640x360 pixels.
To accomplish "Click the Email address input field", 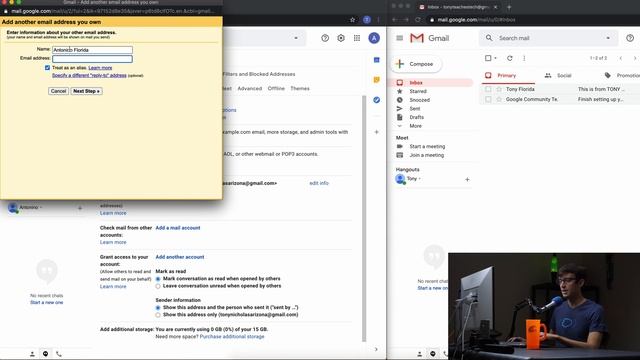I will (x=92, y=59).
